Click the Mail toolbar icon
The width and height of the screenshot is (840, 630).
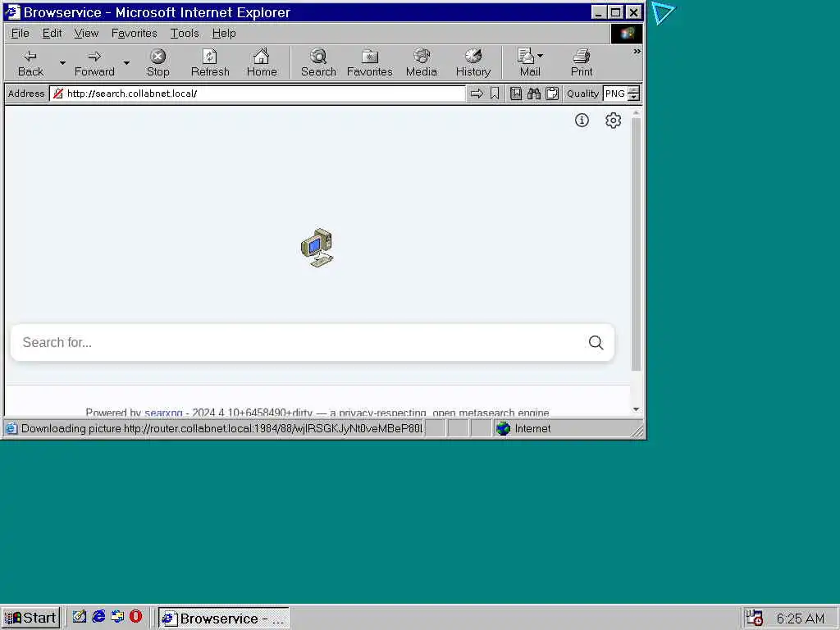click(526, 63)
